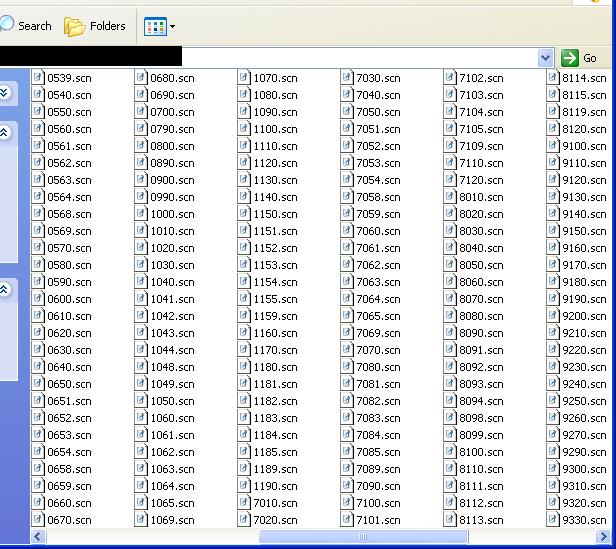Screen dimensions: 616x549
Task: Select the 0670.scn file icon
Action: 38,519
